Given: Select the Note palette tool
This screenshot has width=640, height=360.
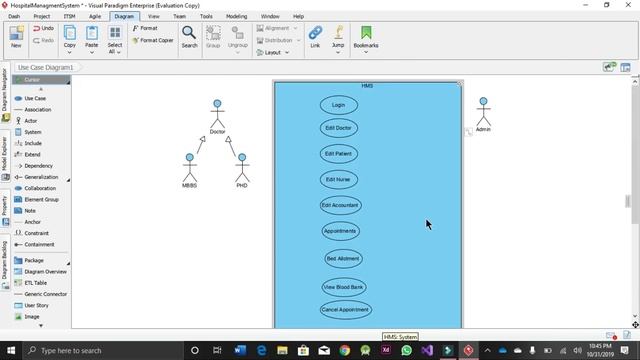Looking at the screenshot, I should [25, 211].
